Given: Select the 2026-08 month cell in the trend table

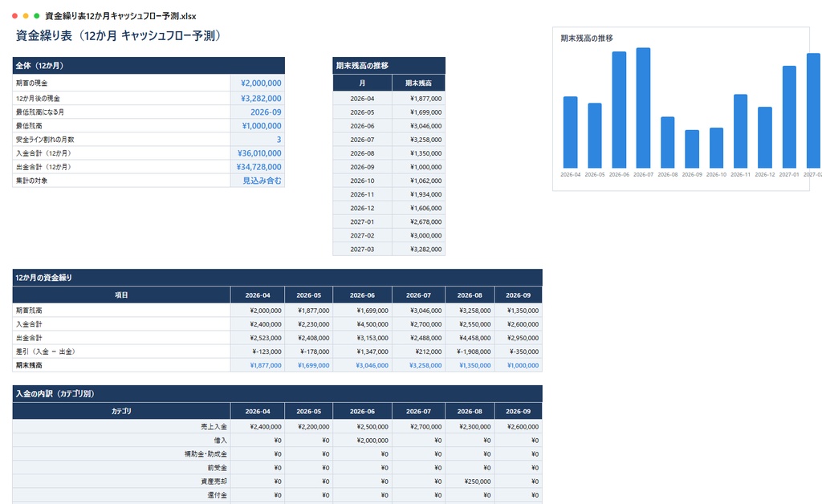Looking at the screenshot, I should click(x=362, y=153).
